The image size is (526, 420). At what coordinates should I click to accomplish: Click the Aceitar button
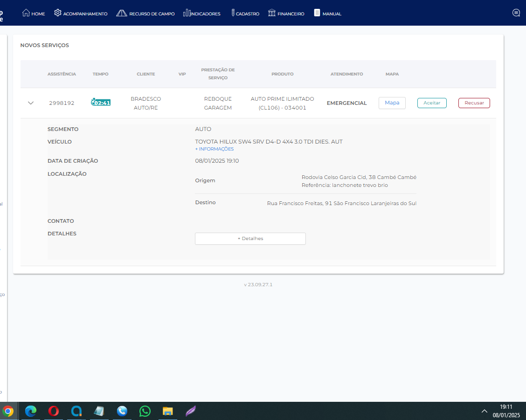tap(432, 103)
